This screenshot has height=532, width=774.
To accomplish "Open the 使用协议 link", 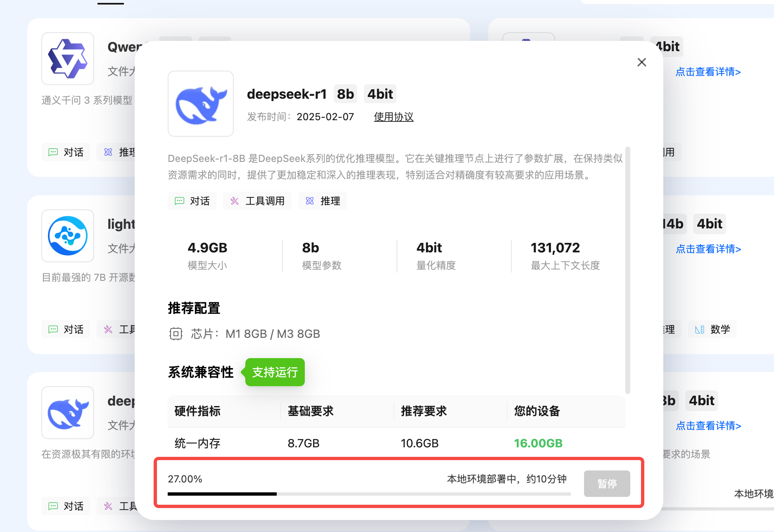I will click(394, 117).
